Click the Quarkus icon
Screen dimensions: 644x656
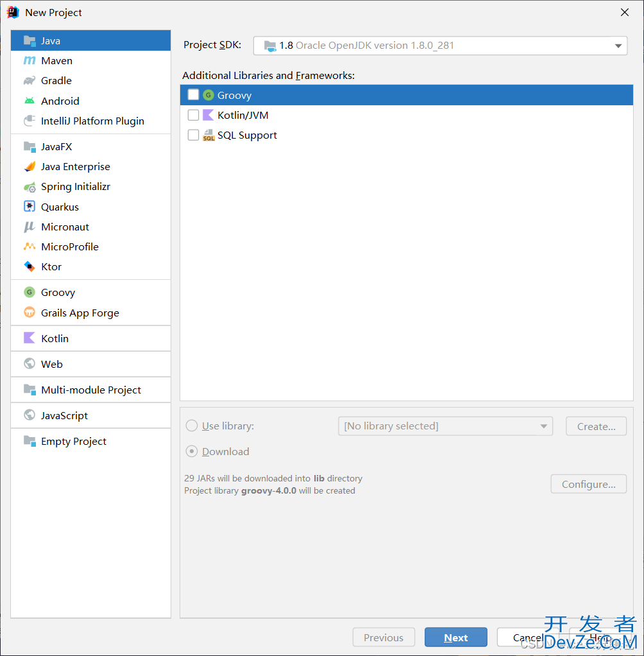pyautogui.click(x=30, y=207)
